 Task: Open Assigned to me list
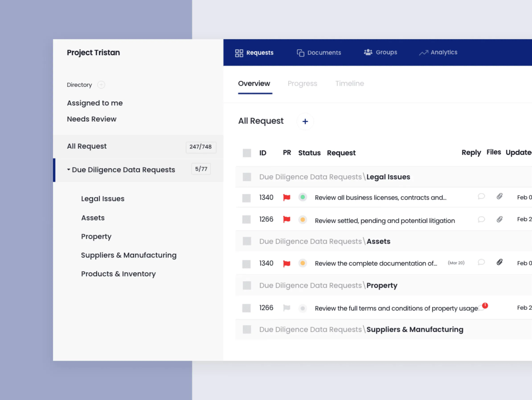(x=95, y=103)
